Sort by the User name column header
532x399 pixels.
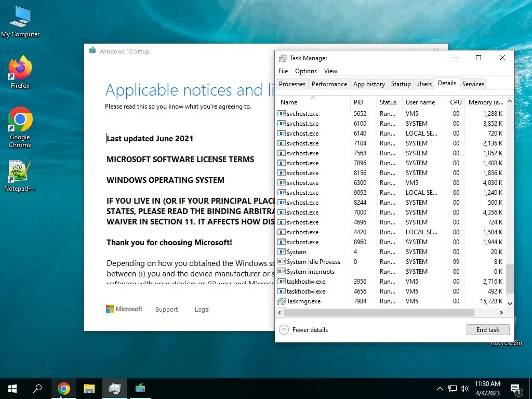click(x=423, y=102)
